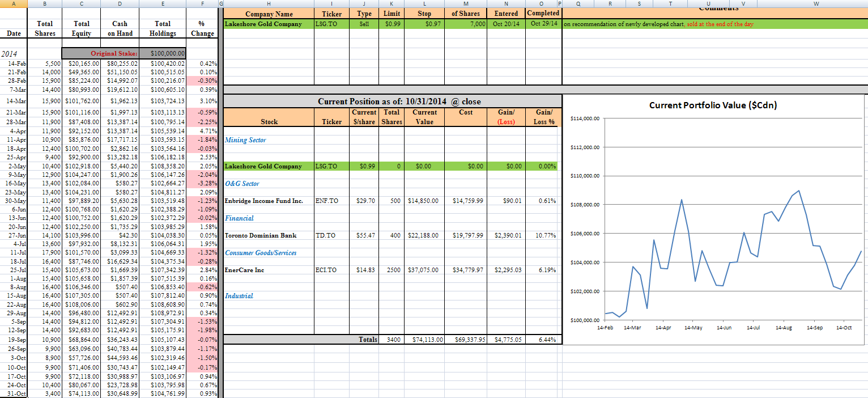Select the Cash on Hand column heading
868x398 pixels.
click(x=120, y=28)
